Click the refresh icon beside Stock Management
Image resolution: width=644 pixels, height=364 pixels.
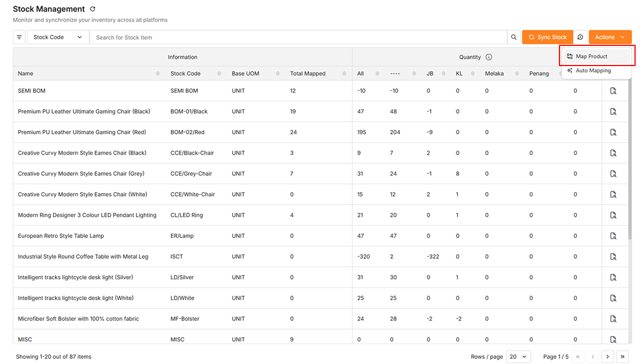(92, 9)
